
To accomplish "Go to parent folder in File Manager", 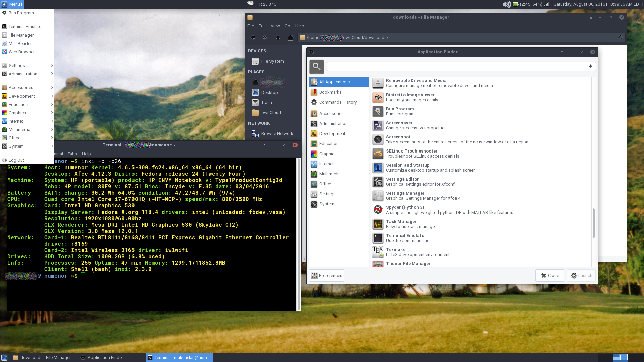I will pyautogui.click(x=278, y=38).
